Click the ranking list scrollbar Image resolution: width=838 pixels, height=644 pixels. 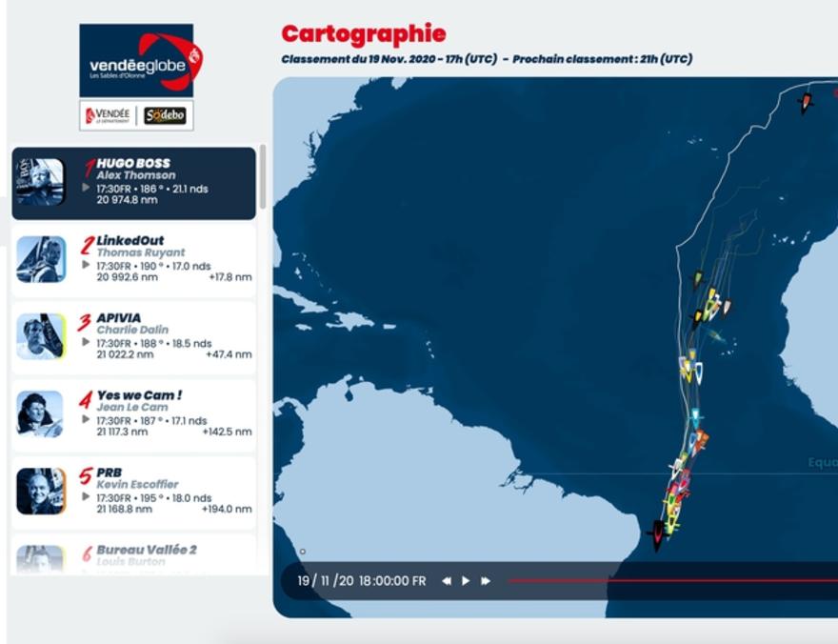click(x=263, y=177)
